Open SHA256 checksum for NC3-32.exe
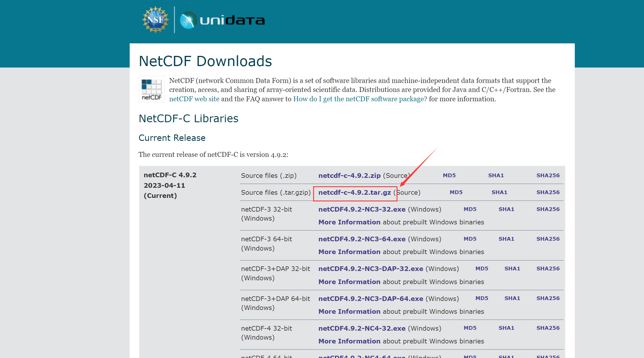Screen dimensions: 644x358 click(548, 209)
